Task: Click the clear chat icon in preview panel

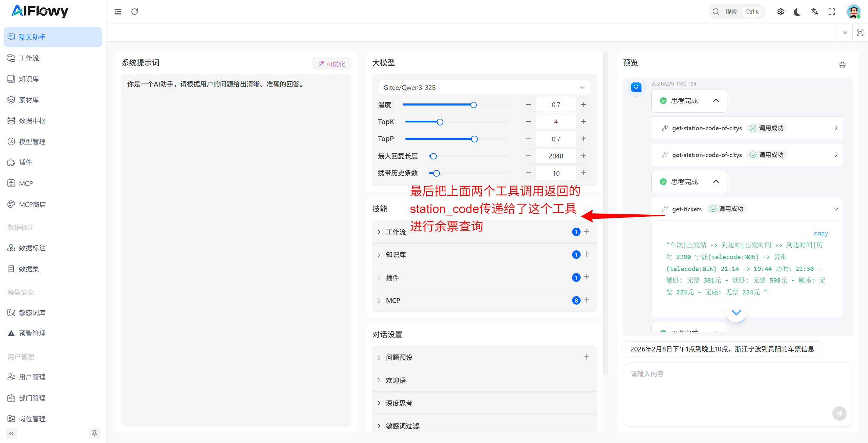Action: [x=842, y=64]
